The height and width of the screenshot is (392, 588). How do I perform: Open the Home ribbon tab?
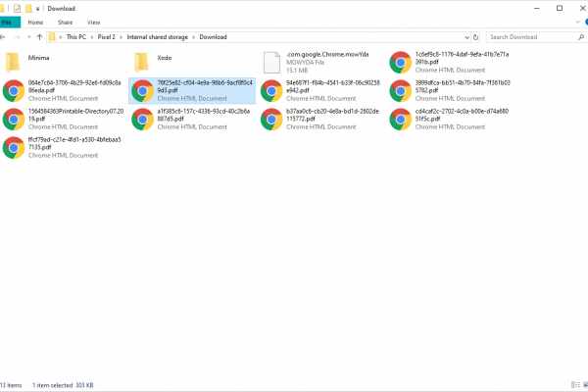[35, 23]
